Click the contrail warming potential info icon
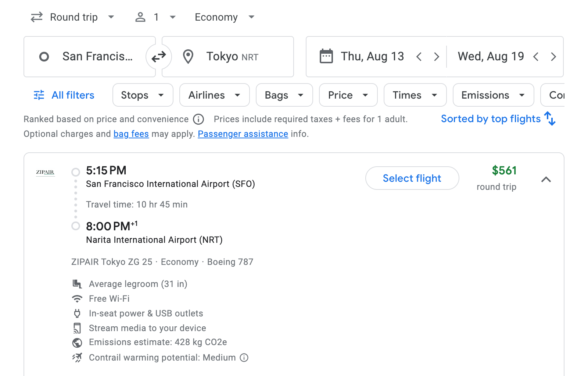This screenshot has width=588, height=376. pos(244,358)
